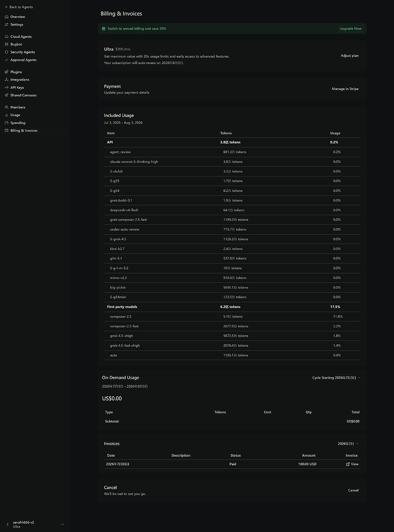Viewport: 394px width, 532px height.
Task: Select the agent_review usage row
Action: point(232,152)
